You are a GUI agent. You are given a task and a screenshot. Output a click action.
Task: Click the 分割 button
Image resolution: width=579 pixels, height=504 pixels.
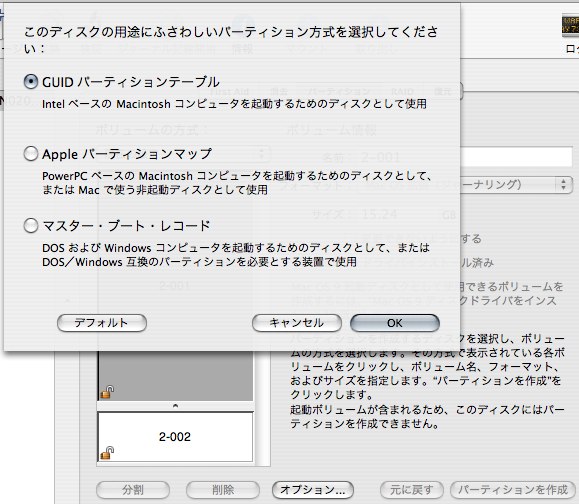click(133, 490)
